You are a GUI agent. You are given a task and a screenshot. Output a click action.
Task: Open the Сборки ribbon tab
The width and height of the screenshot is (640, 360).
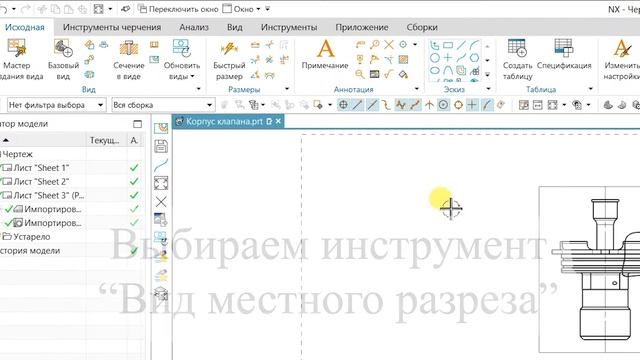422,27
